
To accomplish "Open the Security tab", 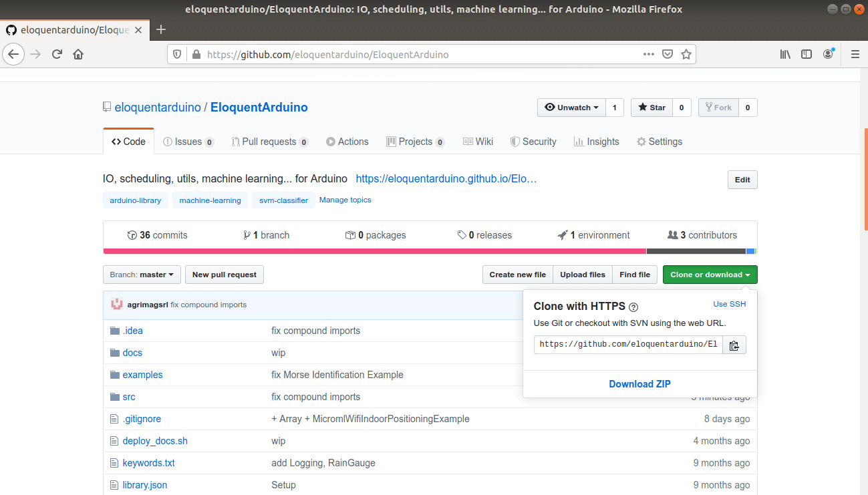I will [533, 142].
